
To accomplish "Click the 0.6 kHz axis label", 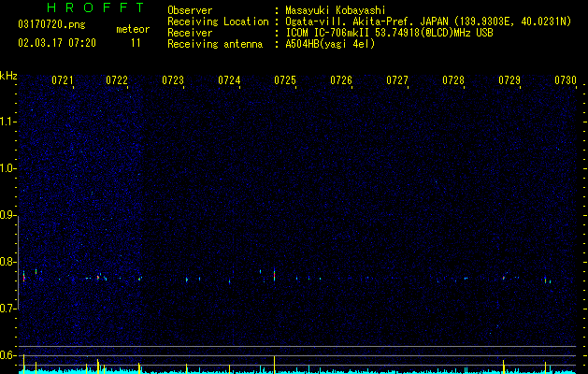I will [8, 355].
